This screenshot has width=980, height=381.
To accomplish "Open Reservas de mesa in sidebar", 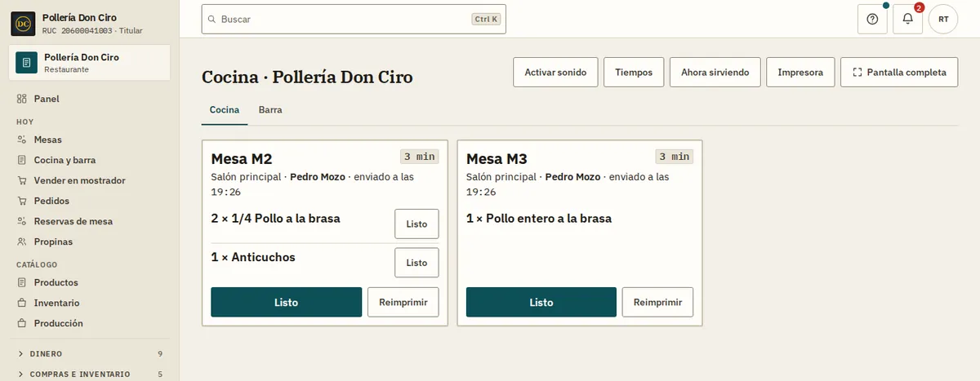I will tap(90, 221).
